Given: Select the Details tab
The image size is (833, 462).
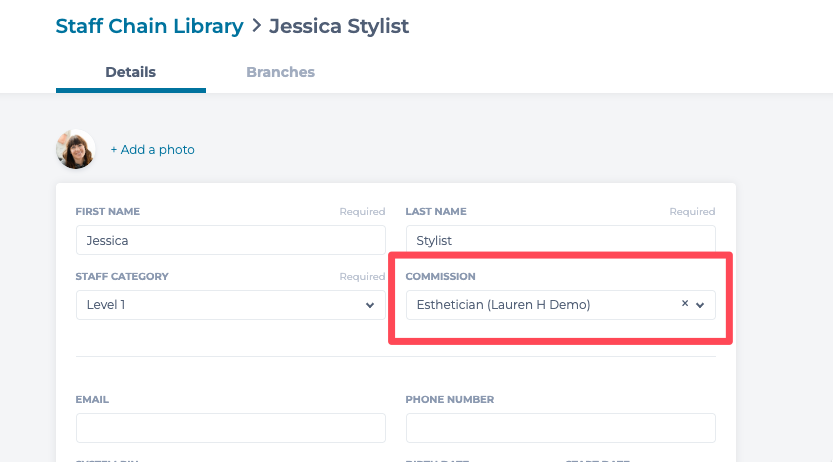Looking at the screenshot, I should pyautogui.click(x=131, y=72).
